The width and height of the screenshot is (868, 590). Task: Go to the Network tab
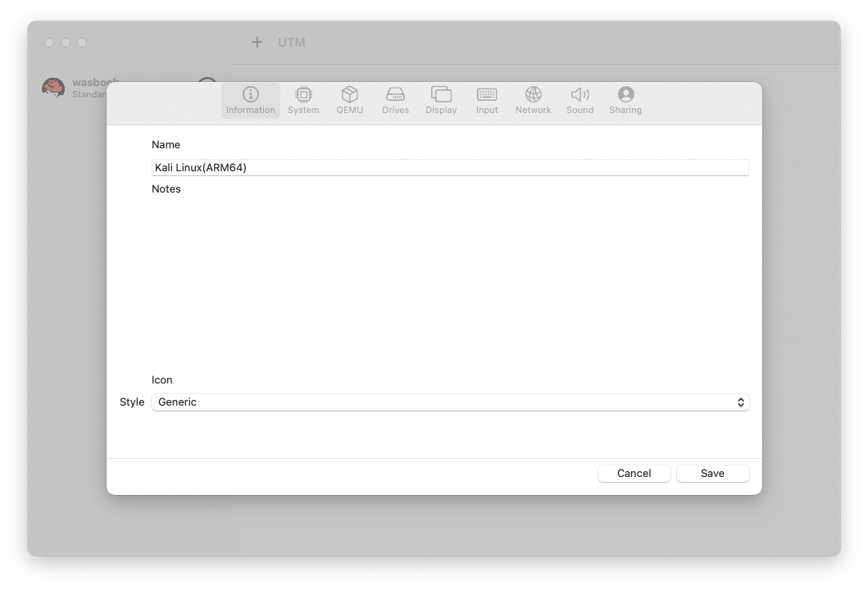(x=533, y=101)
